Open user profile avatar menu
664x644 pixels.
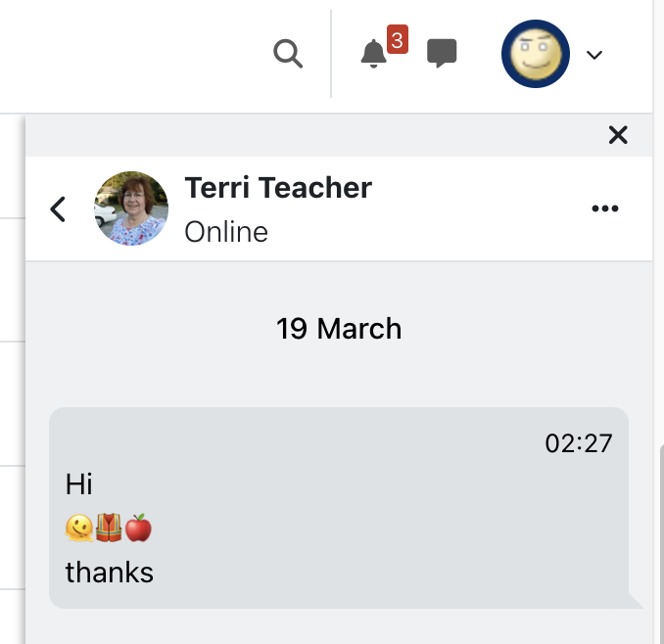(536, 54)
